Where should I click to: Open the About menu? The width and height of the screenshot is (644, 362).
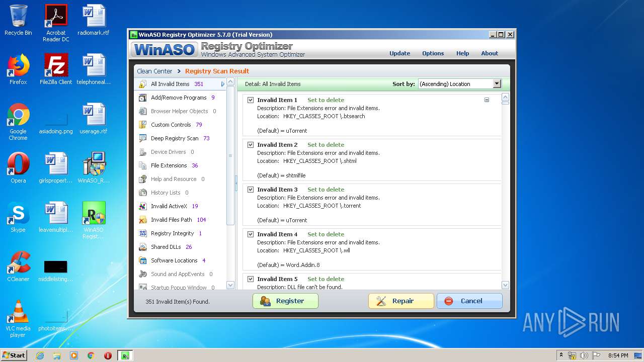click(x=489, y=53)
